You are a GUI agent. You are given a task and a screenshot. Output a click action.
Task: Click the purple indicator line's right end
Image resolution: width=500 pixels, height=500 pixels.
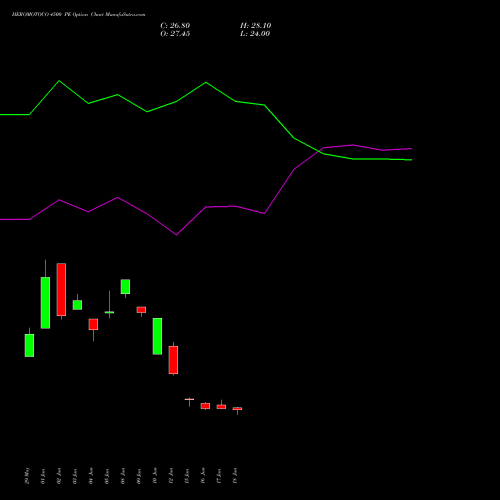pos(411,149)
